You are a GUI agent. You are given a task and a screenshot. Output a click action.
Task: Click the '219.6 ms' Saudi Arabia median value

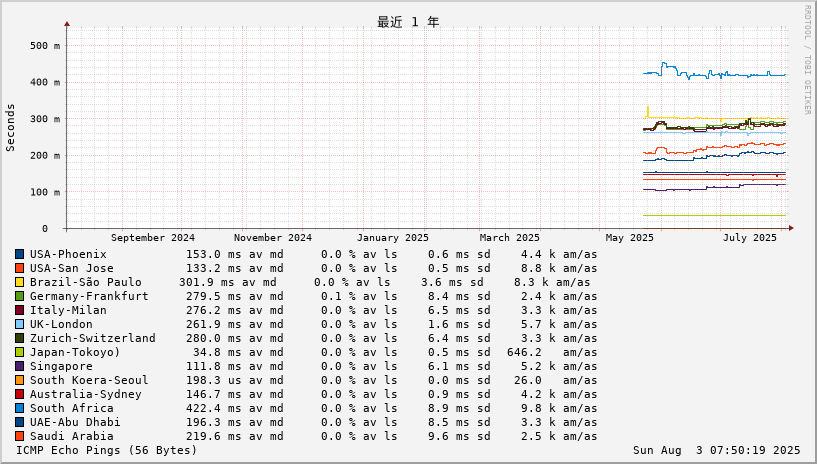tap(214, 436)
